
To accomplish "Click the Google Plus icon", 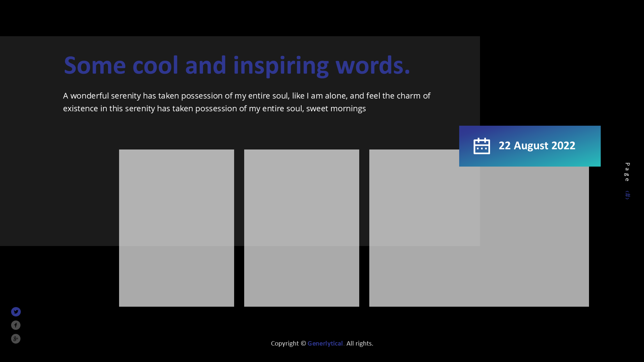I will [x=16, y=339].
